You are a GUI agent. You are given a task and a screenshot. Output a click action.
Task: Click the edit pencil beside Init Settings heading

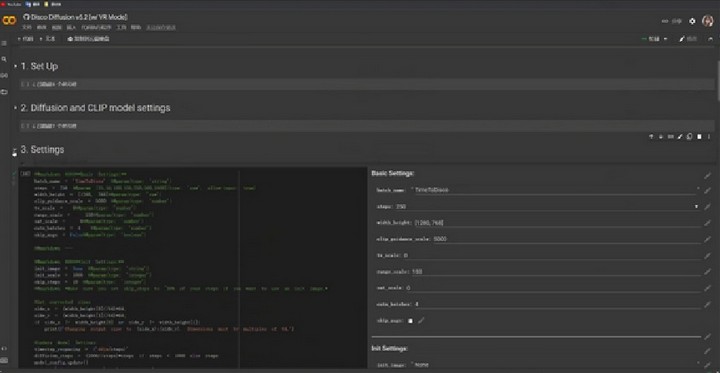tap(708, 351)
